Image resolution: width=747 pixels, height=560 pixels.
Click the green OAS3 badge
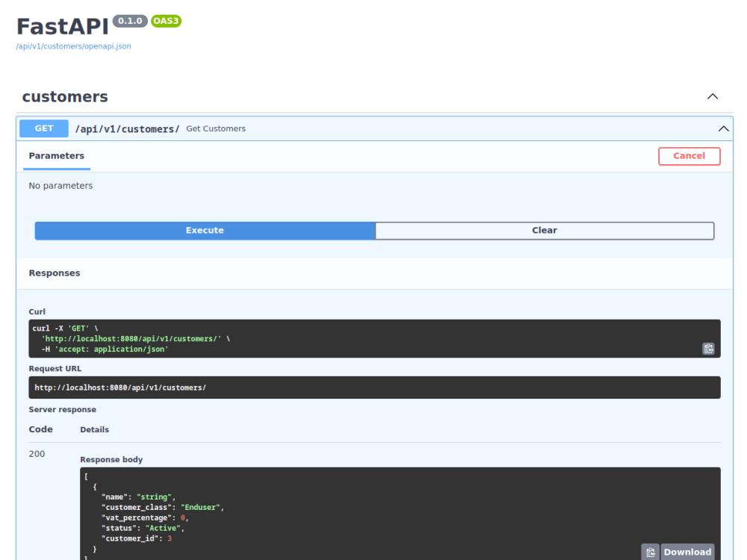165,21
